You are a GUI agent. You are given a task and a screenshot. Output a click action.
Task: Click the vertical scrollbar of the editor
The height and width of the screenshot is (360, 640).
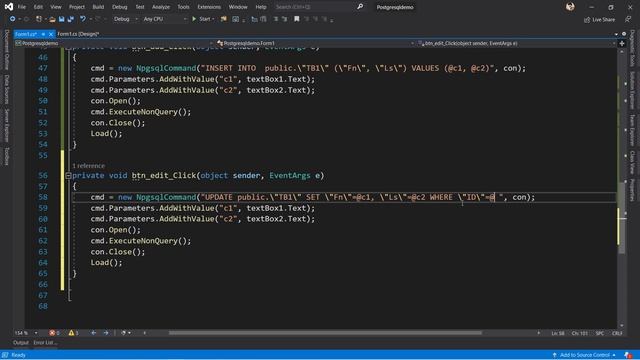[622, 218]
